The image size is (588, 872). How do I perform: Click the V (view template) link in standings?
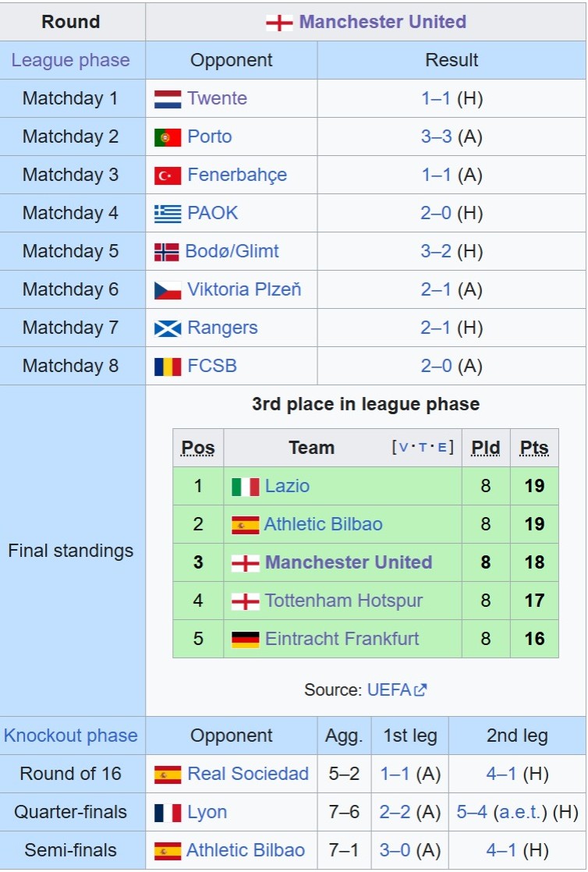click(403, 448)
